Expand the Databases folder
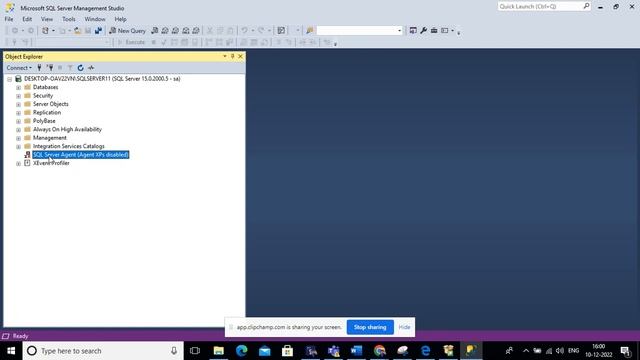Image resolution: width=640 pixels, height=360 pixels. pos(18,87)
